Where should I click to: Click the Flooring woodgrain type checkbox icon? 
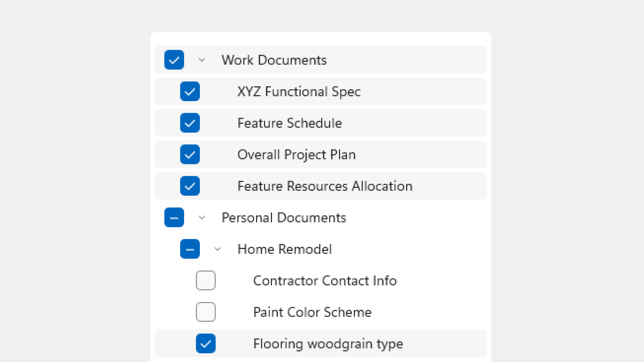coord(206,343)
